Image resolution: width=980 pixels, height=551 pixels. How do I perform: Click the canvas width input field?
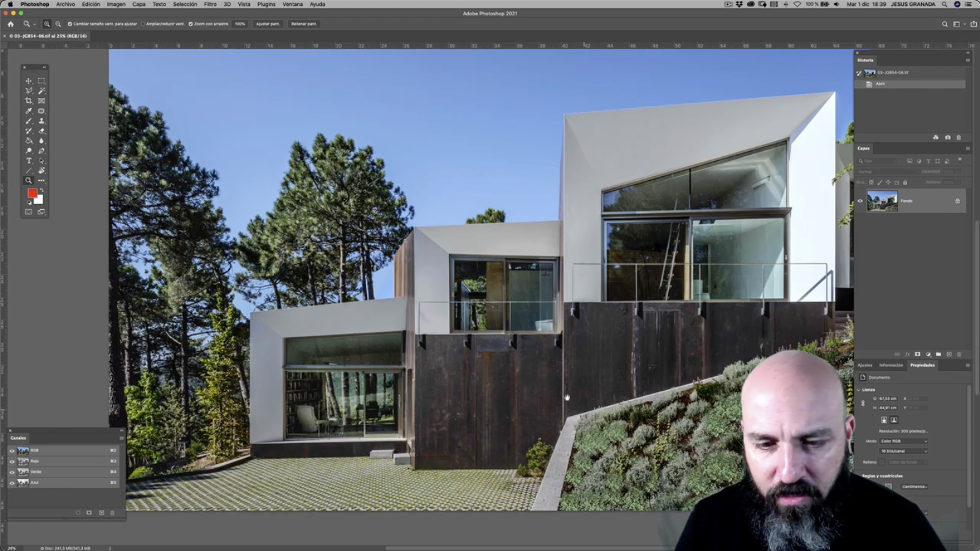click(x=888, y=399)
